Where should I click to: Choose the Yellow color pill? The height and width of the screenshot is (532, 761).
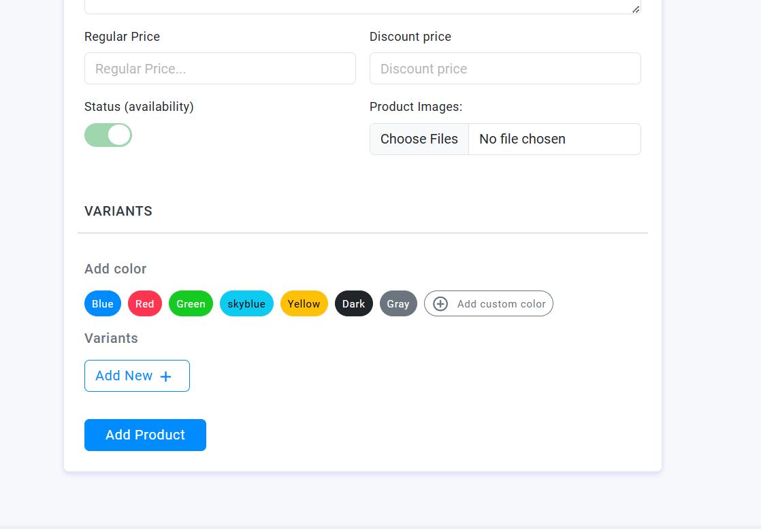304,303
